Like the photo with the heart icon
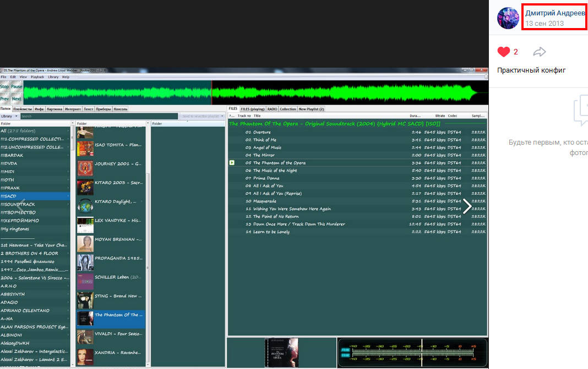The image size is (588, 369). pyautogui.click(x=503, y=52)
